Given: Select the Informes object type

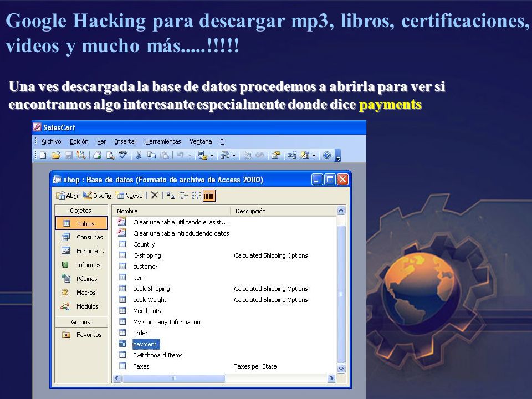Looking at the screenshot, I should (x=81, y=265).
